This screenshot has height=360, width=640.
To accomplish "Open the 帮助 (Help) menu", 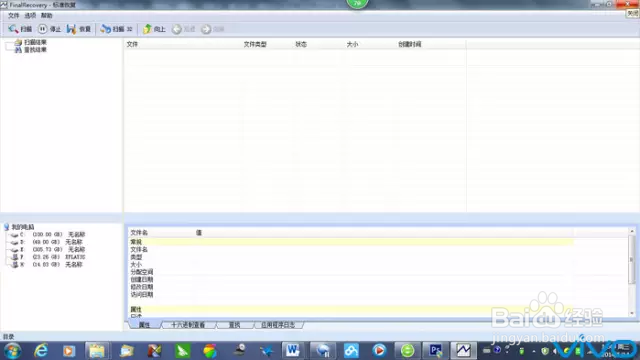I will [47, 16].
